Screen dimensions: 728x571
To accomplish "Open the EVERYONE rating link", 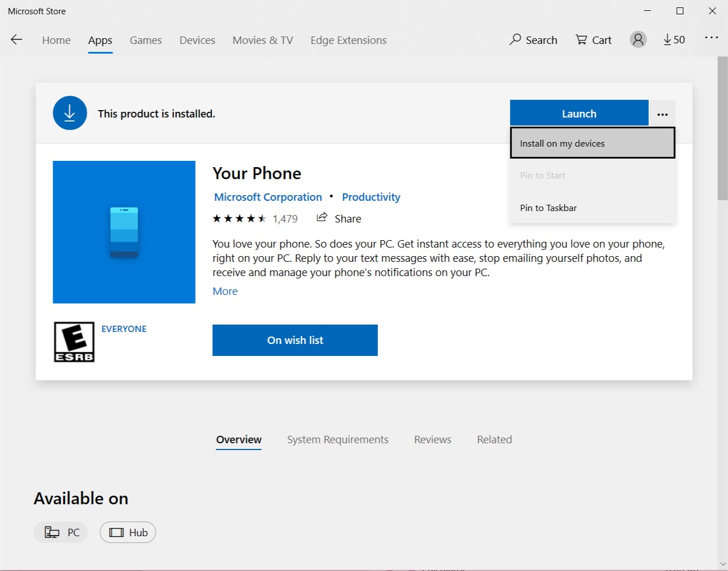I will [x=124, y=329].
